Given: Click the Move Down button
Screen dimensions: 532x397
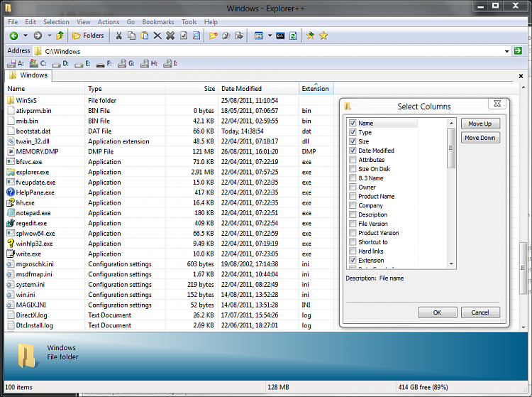Looking at the screenshot, I should 480,138.
